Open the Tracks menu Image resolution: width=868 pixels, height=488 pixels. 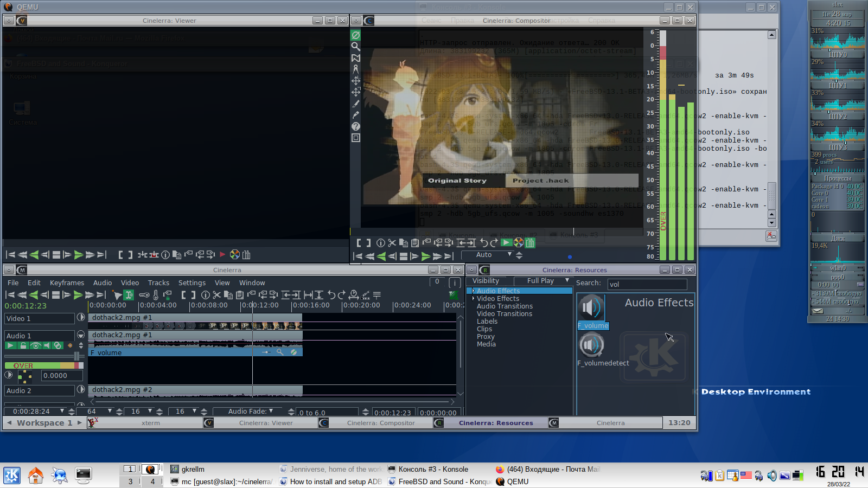[x=158, y=283]
